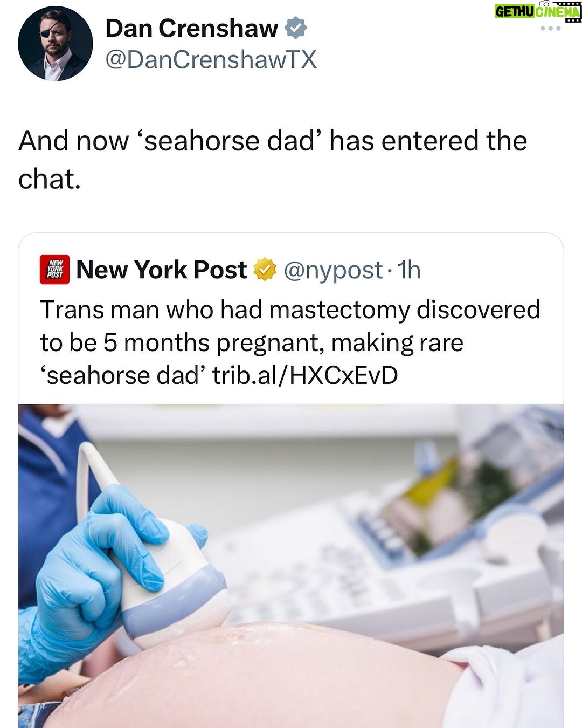Open Dan Crenshaw's profile picture
582x728 pixels.
point(56,44)
